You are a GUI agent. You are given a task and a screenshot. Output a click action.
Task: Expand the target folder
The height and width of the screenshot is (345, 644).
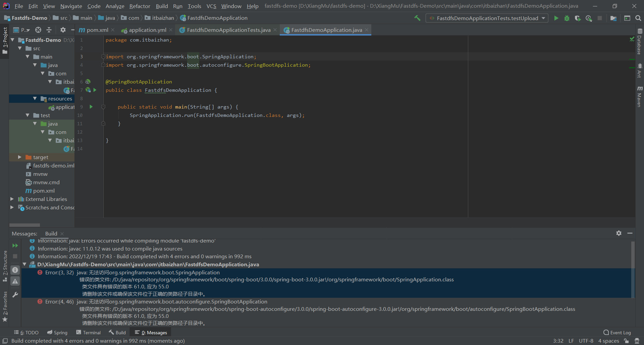point(20,157)
